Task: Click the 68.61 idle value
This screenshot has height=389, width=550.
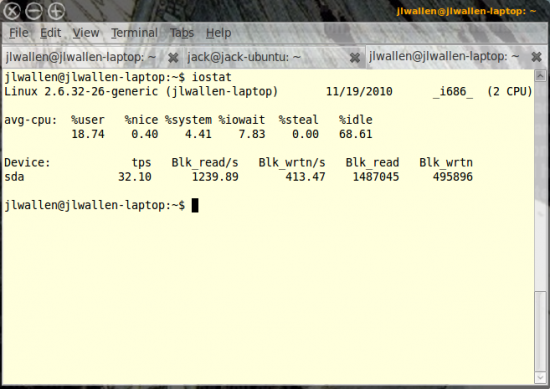Action: click(356, 134)
